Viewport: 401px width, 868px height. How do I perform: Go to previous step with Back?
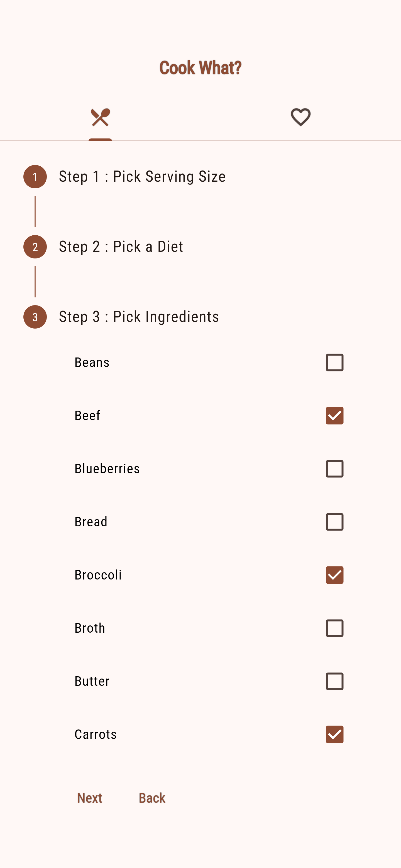[x=152, y=798]
